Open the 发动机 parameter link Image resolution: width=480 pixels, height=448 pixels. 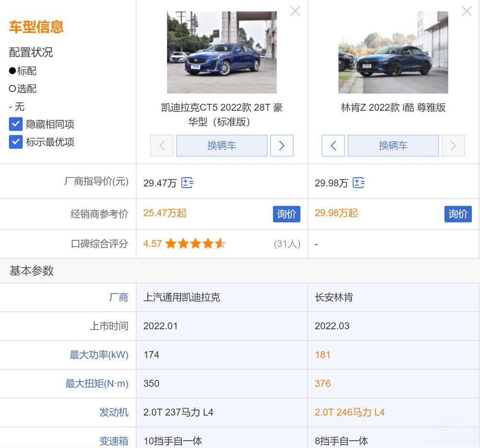[x=114, y=413]
